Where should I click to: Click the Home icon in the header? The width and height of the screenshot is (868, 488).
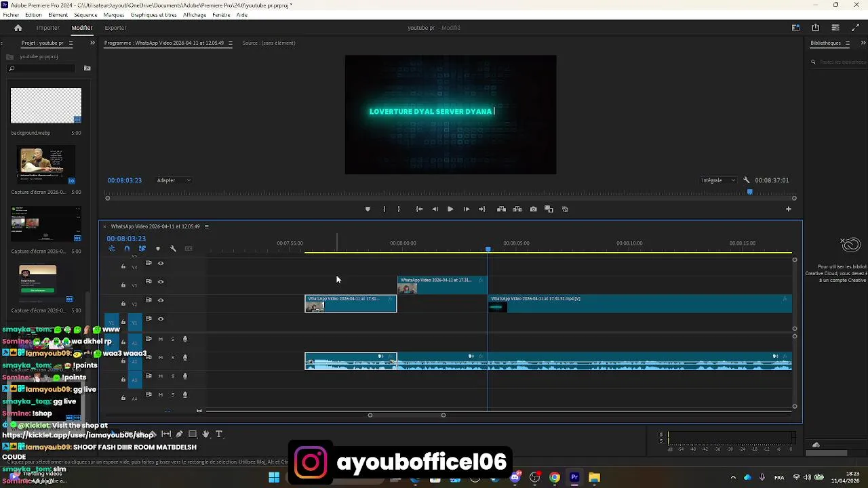(18, 28)
